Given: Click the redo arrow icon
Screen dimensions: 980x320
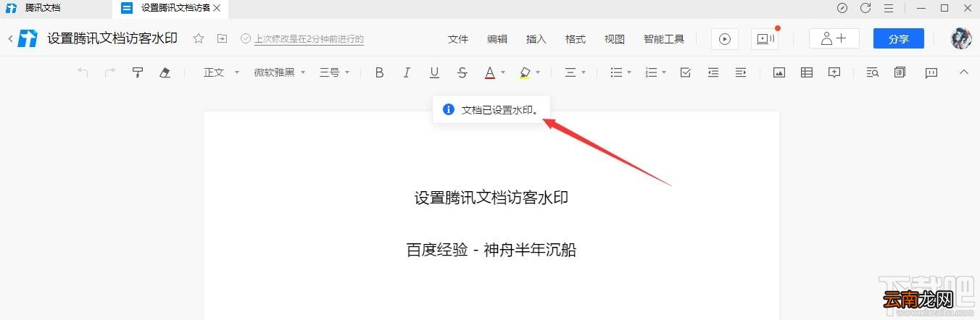Looking at the screenshot, I should pyautogui.click(x=110, y=72).
